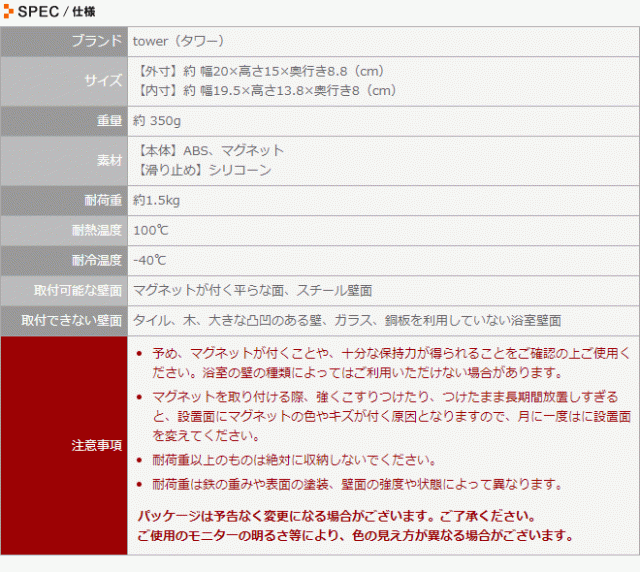Select the サイズ row header cell
This screenshot has height=572, width=640.
[x=64, y=81]
